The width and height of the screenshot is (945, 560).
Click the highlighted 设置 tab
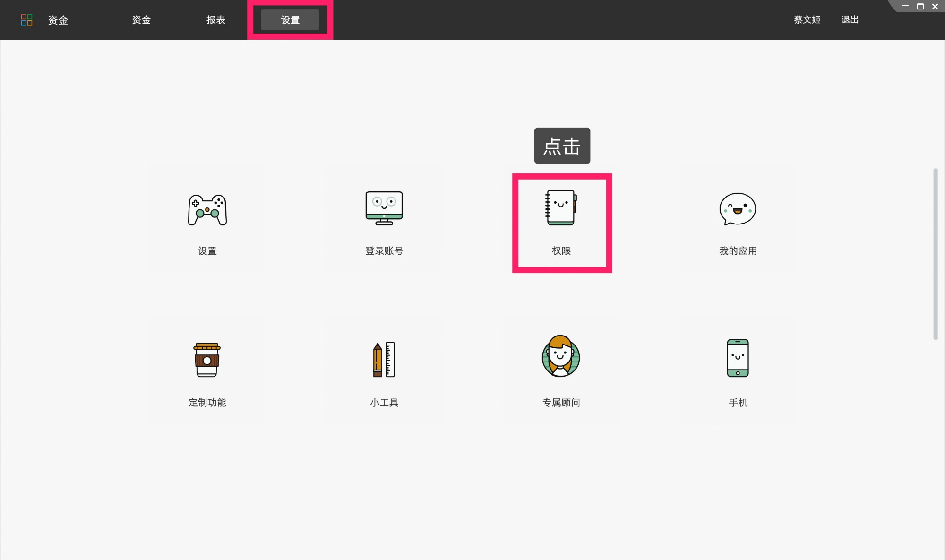point(290,20)
